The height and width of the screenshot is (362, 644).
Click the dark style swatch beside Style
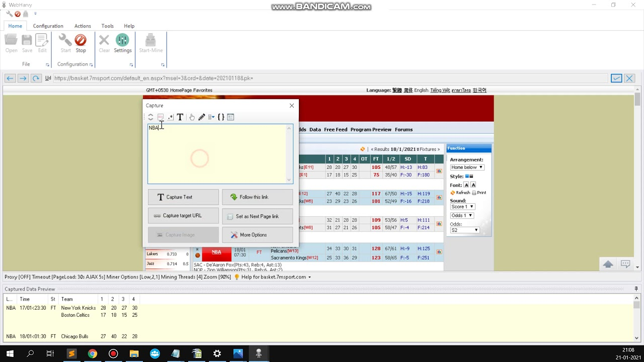click(x=471, y=176)
